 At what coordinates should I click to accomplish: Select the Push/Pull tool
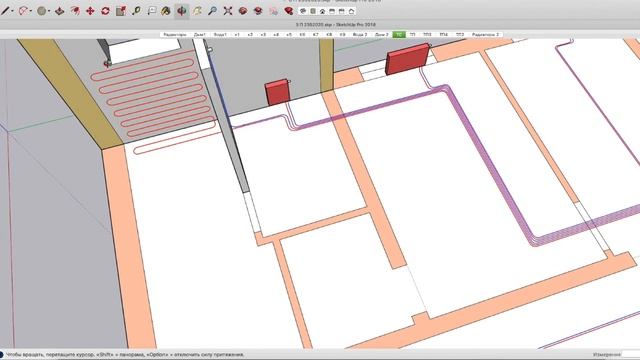60,11
